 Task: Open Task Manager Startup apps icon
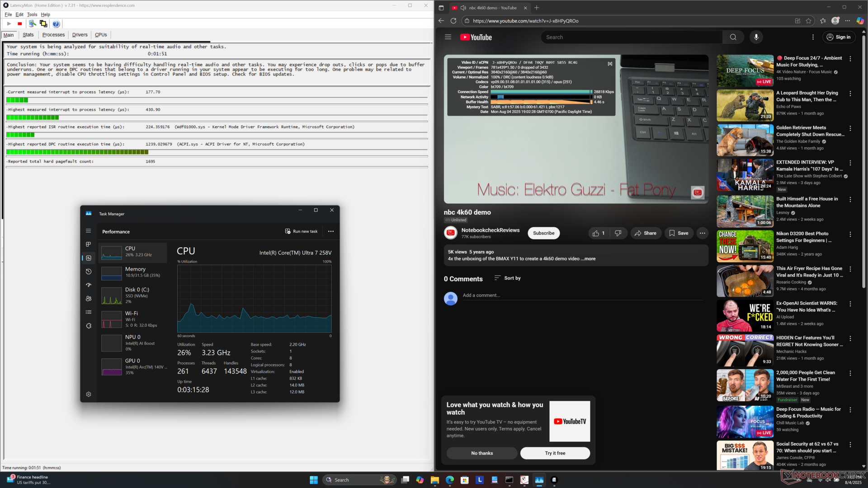coord(89,285)
